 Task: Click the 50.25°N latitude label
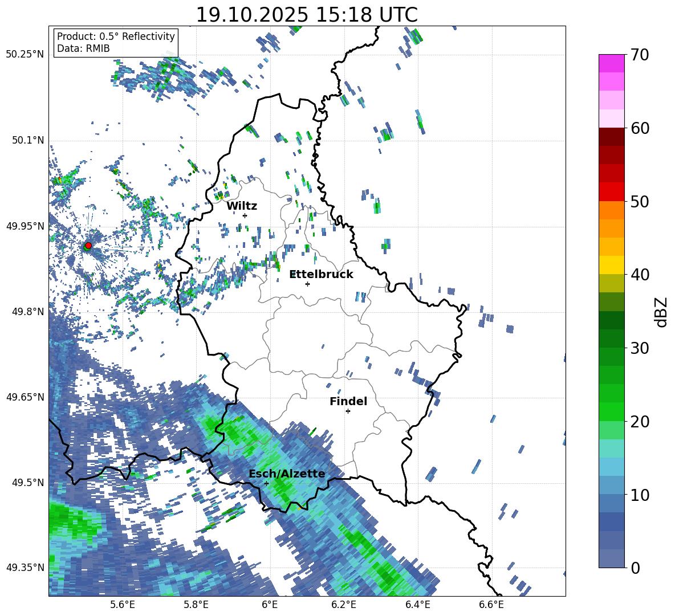(25, 55)
